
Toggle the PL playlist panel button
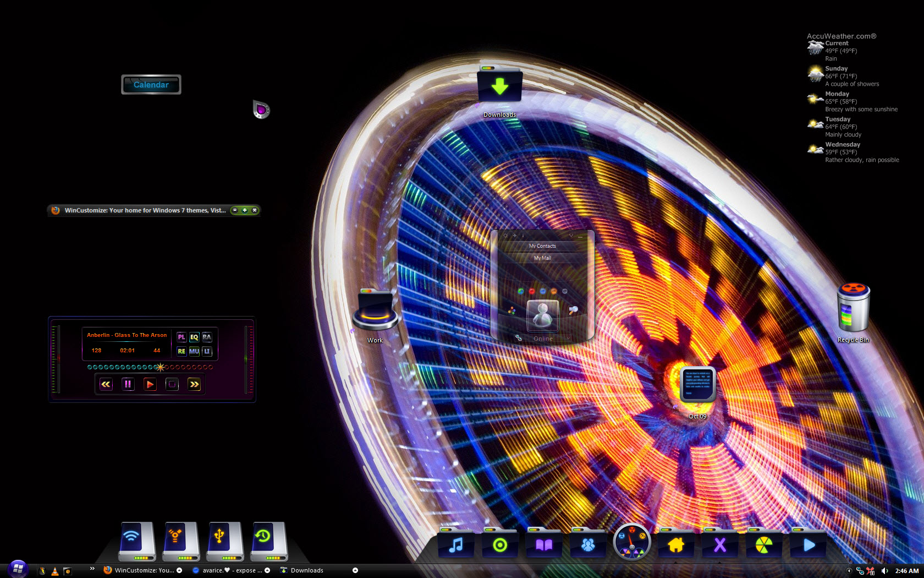tap(182, 337)
